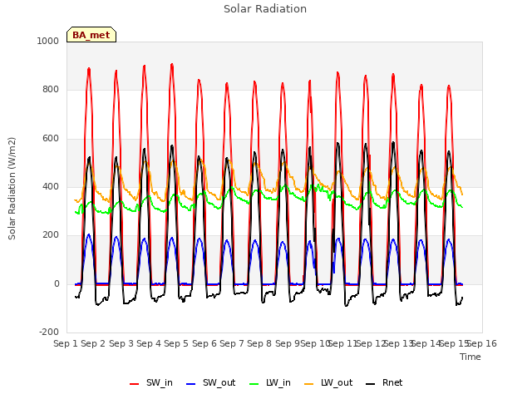This screenshot has height=399, width=532.
Task: Click the 200 y-axis tick label
Action: 51,235
